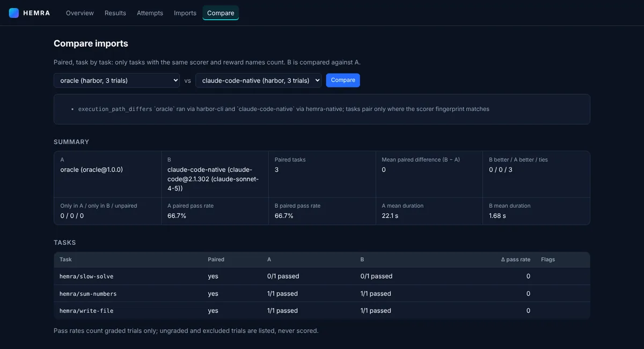Image resolution: width=644 pixels, height=349 pixels.
Task: Click the "0 / 0 / 3" ties value
Action: [501, 170]
